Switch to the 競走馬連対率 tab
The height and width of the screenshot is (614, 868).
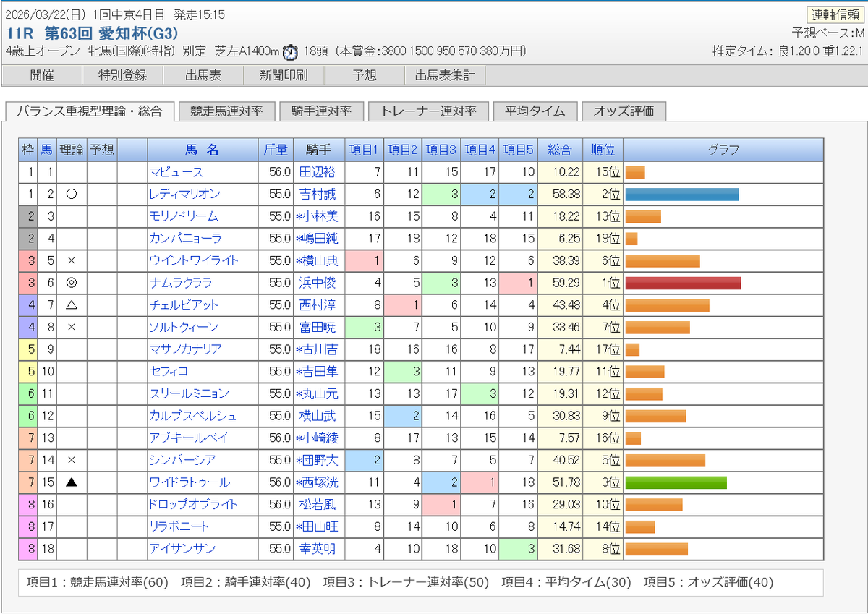coord(226,111)
